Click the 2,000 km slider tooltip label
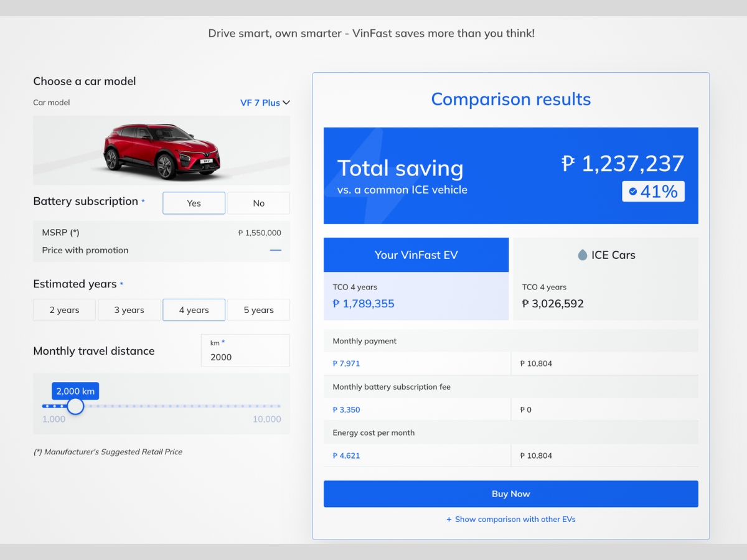This screenshot has width=747, height=560. click(x=75, y=391)
